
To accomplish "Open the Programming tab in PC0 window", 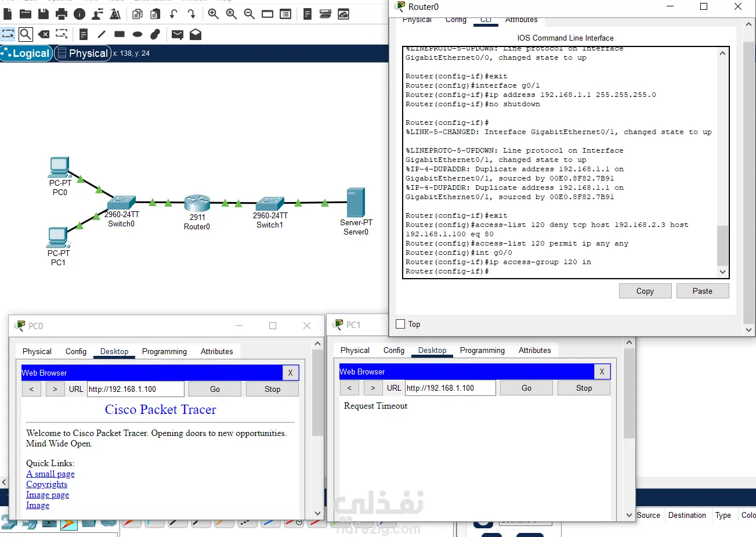I will tap(164, 351).
